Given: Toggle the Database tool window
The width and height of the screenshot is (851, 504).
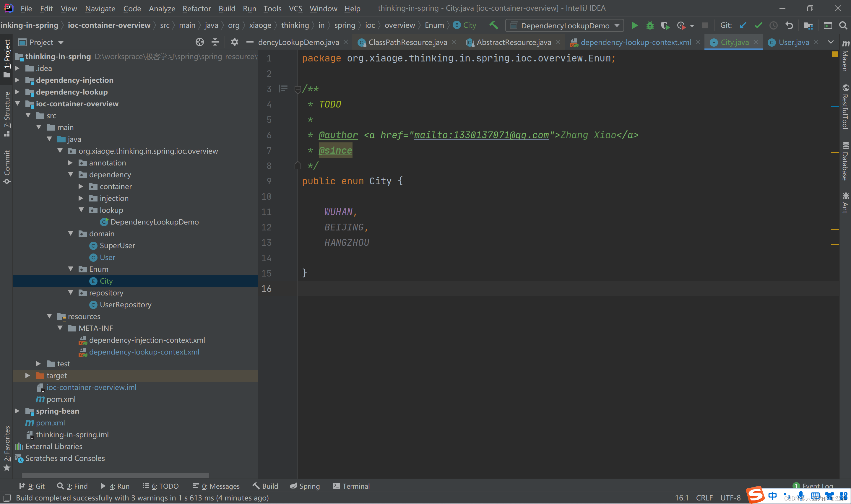Looking at the screenshot, I should (x=845, y=161).
